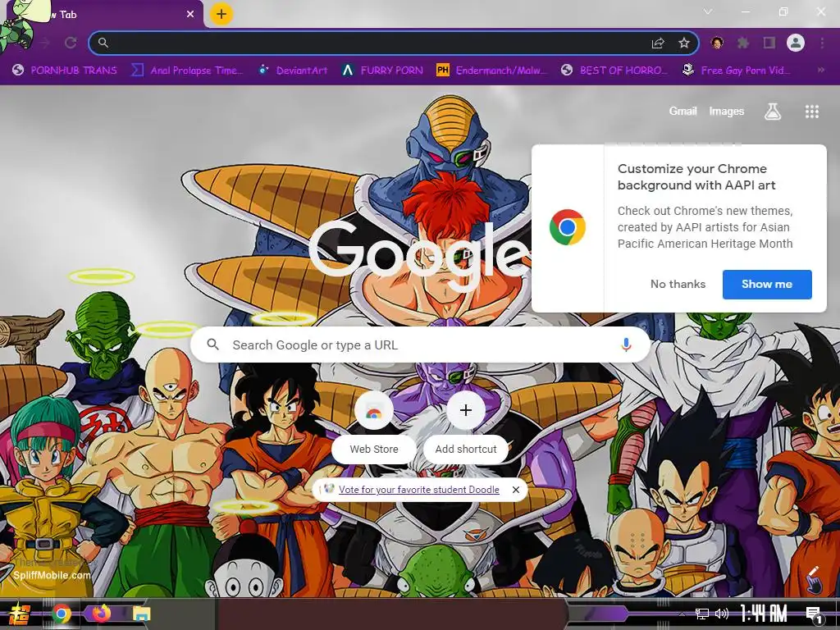Click the Show me button
The width and height of the screenshot is (840, 630).
click(767, 285)
